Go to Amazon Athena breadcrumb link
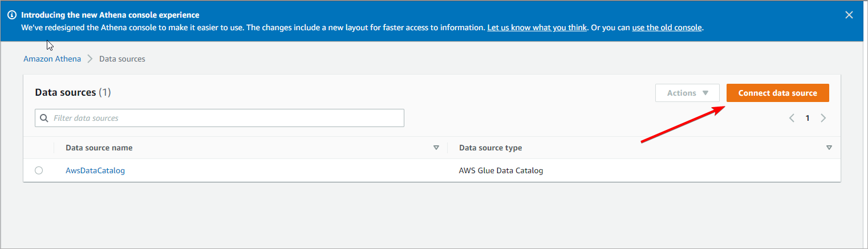 click(52, 59)
